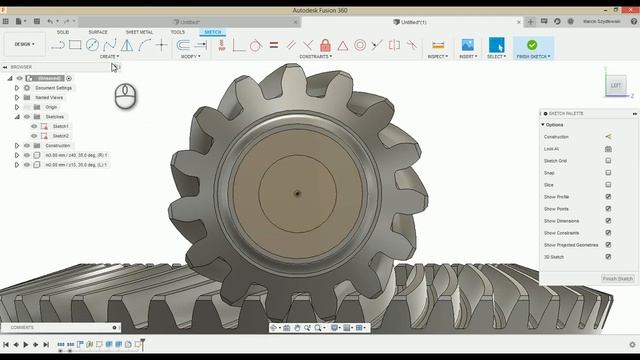The image size is (640, 360).
Task: Toggle visibility of the Construction folder
Action: [x=27, y=146]
